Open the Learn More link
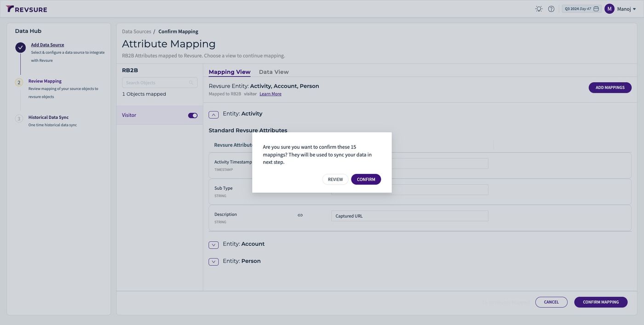 270,94
